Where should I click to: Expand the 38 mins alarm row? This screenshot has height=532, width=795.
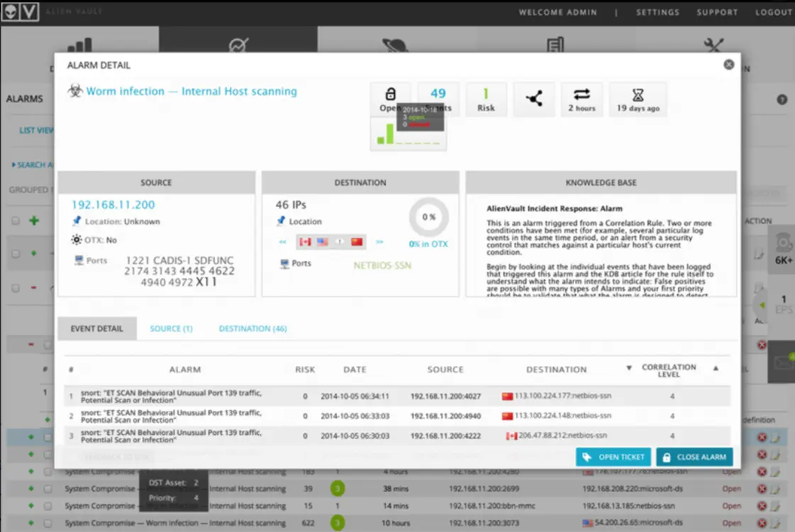(x=31, y=489)
